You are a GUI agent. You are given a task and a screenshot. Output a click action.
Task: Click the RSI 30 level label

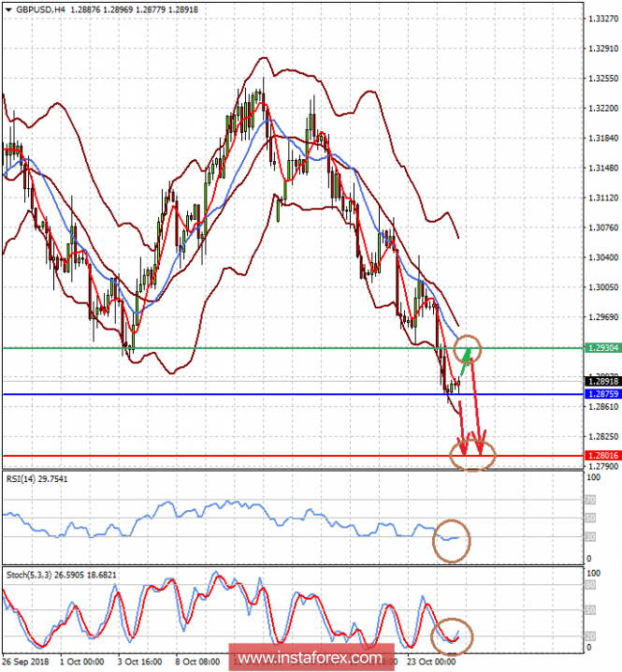(590, 537)
